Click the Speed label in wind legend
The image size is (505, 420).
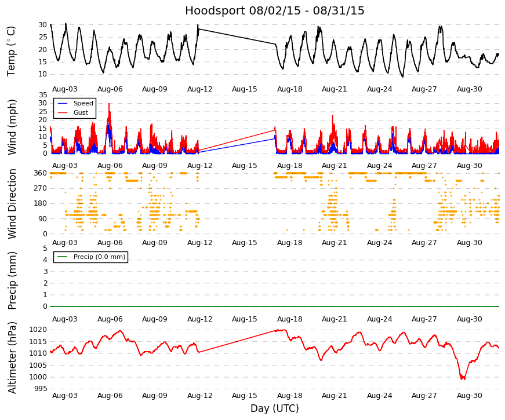pyautogui.click(x=83, y=103)
